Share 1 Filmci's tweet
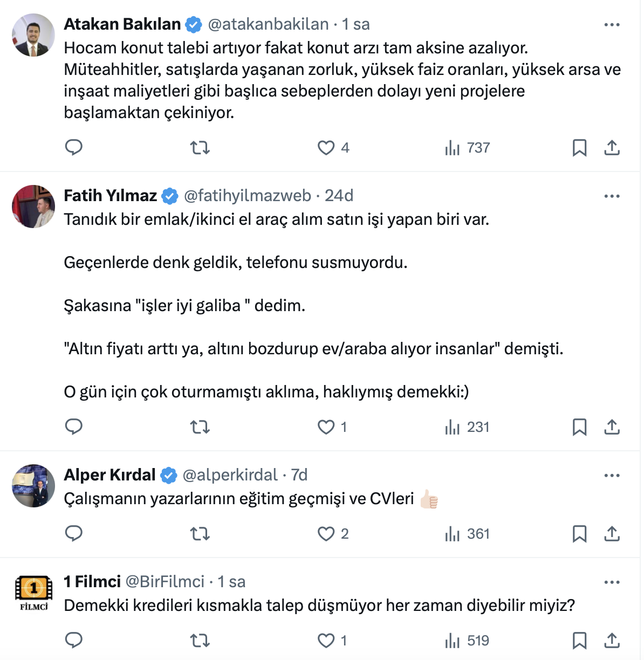Viewport: 644px width, 660px height. pos(612,640)
